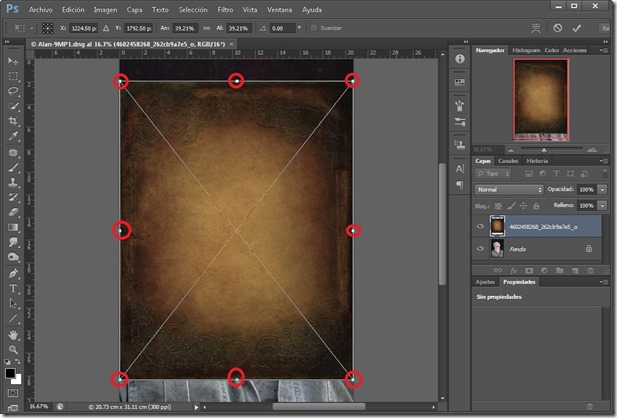
Task: Click the Ajustes panel tab
Action: tap(486, 282)
